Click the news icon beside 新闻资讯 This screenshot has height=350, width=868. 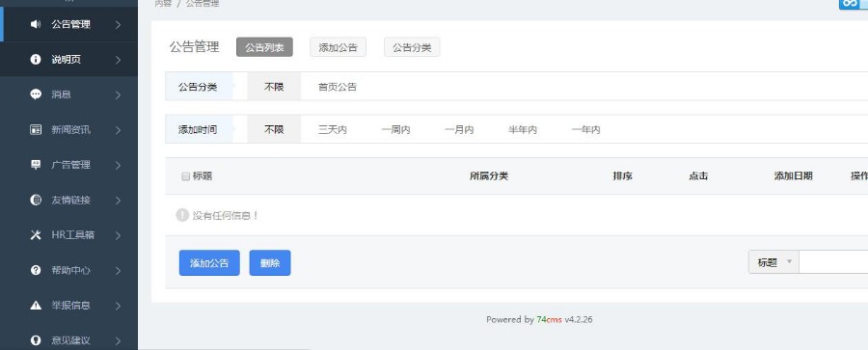coord(36,129)
